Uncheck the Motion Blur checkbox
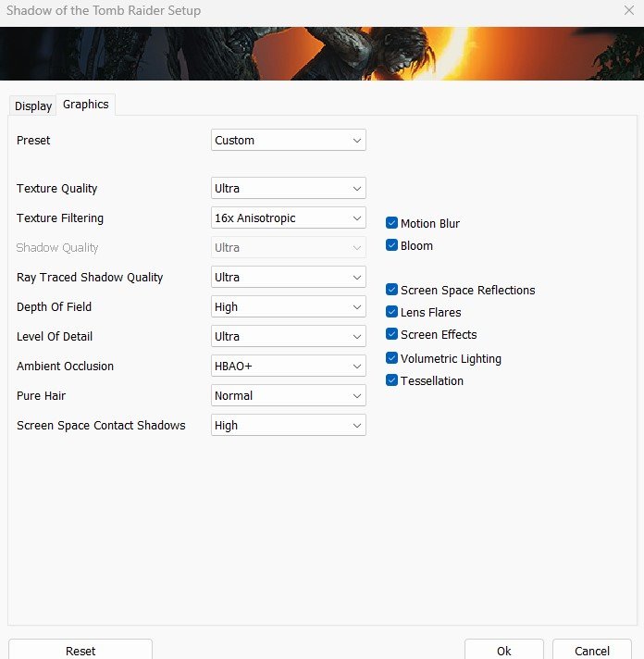Screen dimensions: 644x659 (391, 223)
